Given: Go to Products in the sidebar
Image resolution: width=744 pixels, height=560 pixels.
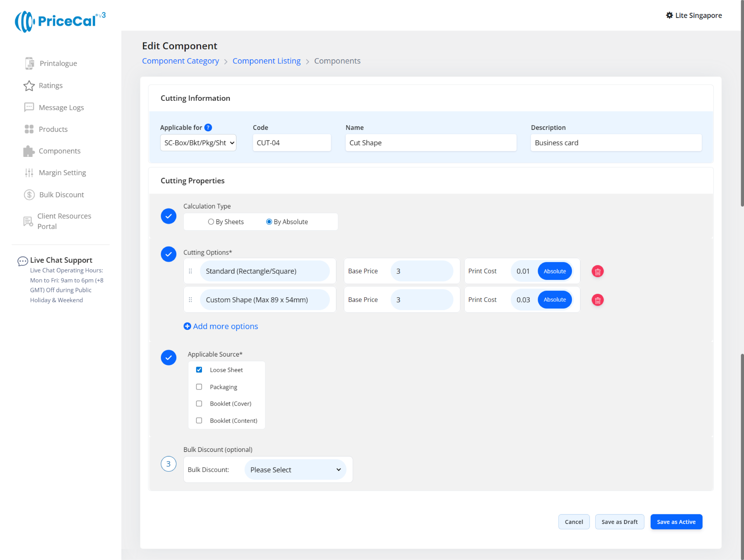Looking at the screenshot, I should [53, 130].
